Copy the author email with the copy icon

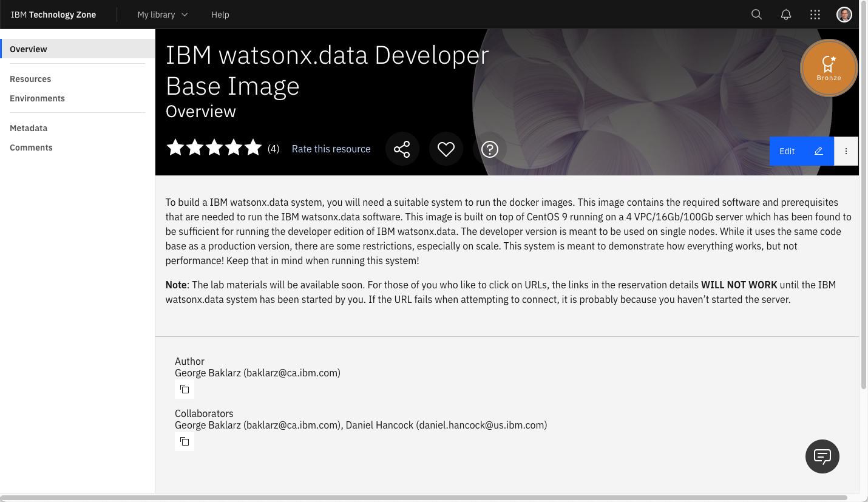[185, 389]
